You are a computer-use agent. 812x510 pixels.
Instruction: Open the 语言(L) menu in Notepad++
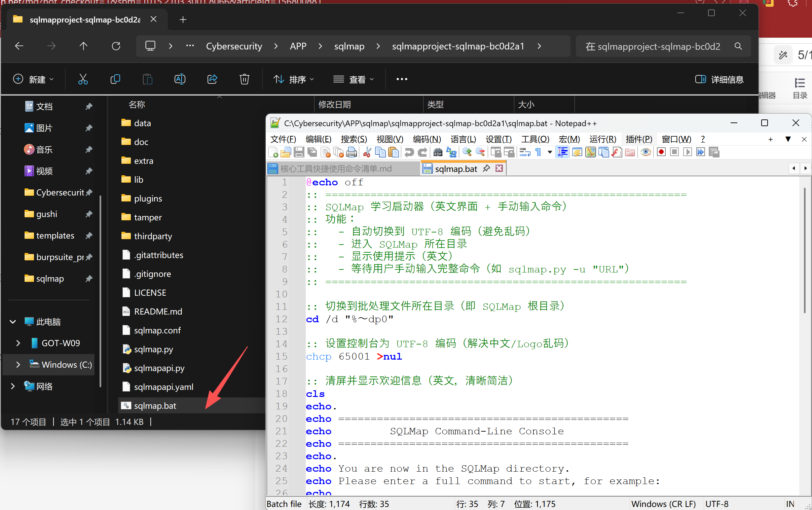click(463, 139)
